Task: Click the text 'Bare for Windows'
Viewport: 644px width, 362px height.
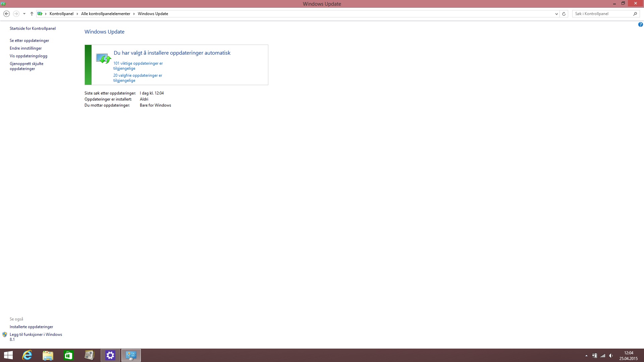Action: coord(155,105)
